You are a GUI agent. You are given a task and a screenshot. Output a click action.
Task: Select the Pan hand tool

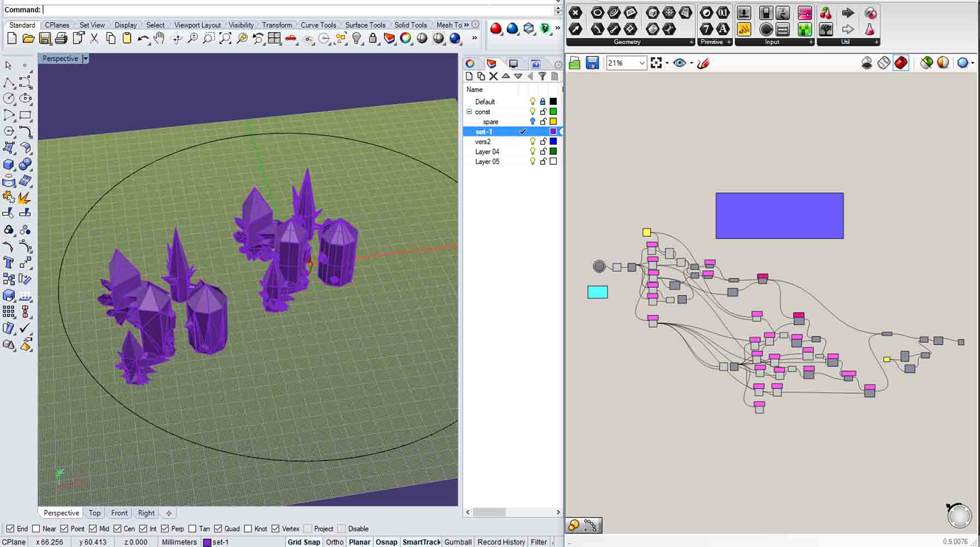click(x=160, y=38)
